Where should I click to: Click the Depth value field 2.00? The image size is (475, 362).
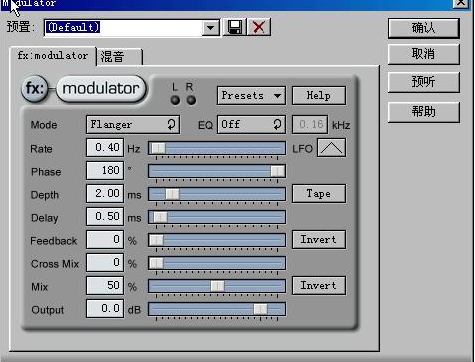(105, 193)
